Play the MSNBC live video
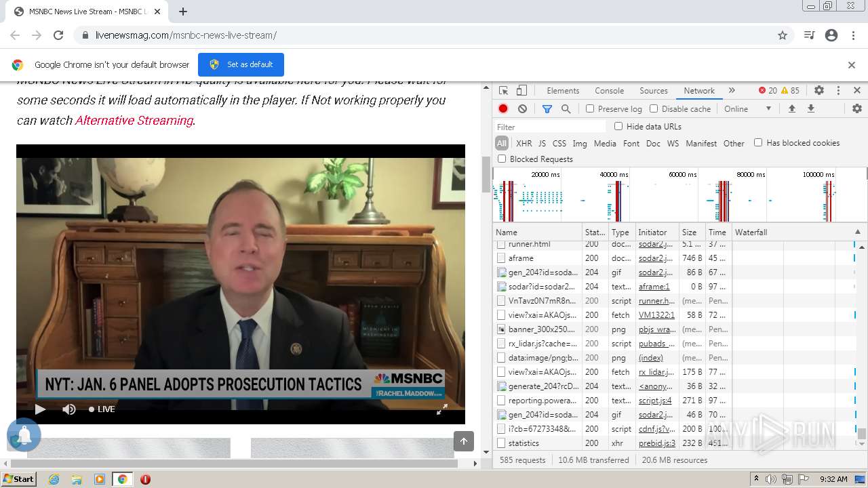 (x=40, y=409)
